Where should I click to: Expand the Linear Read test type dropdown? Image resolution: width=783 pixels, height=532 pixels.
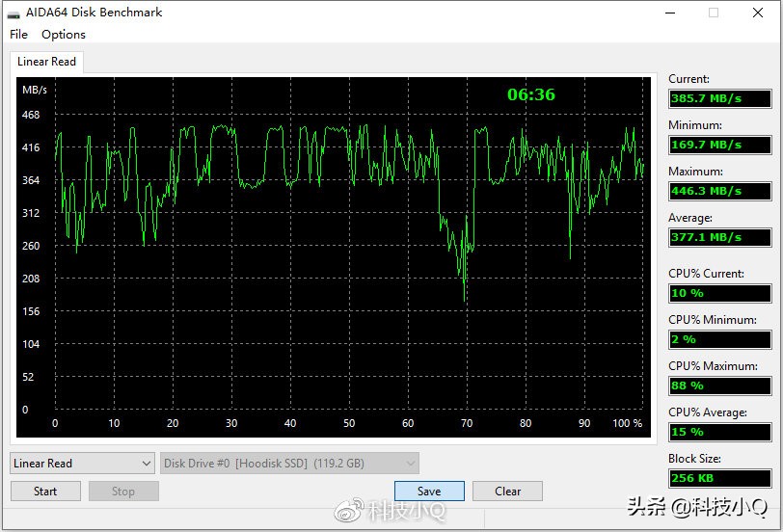[x=82, y=464]
